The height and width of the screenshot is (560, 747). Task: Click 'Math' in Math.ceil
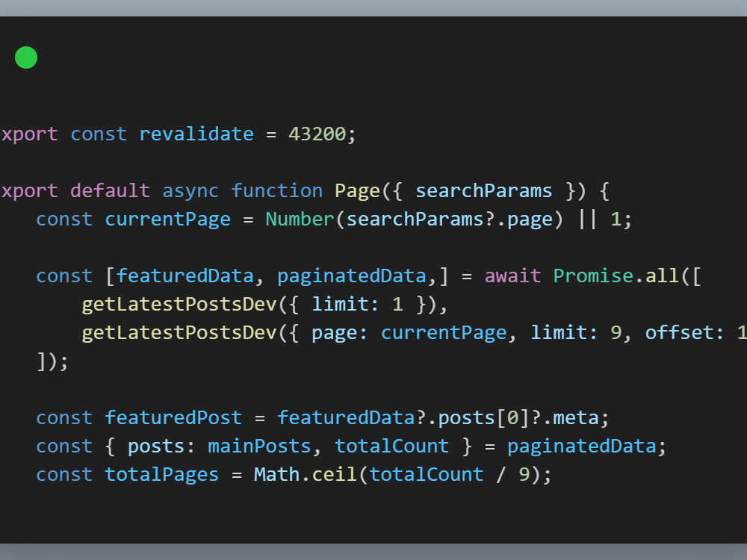pyautogui.click(x=277, y=475)
